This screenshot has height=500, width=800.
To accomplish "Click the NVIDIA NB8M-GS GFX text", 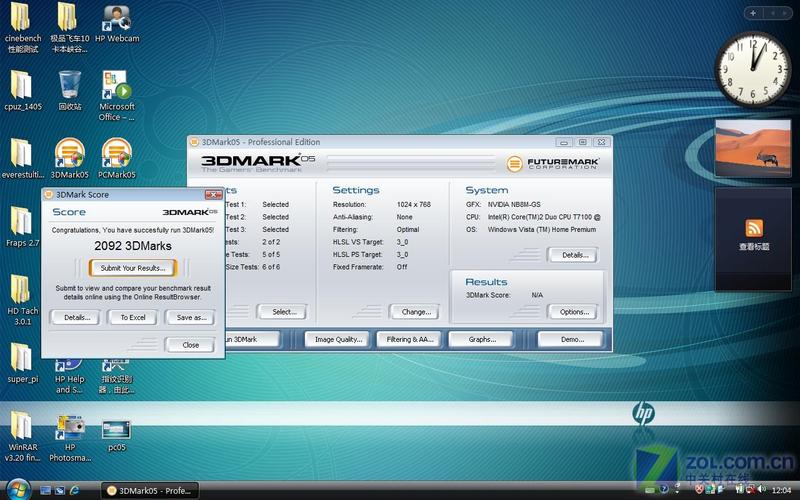I will tap(514, 204).
